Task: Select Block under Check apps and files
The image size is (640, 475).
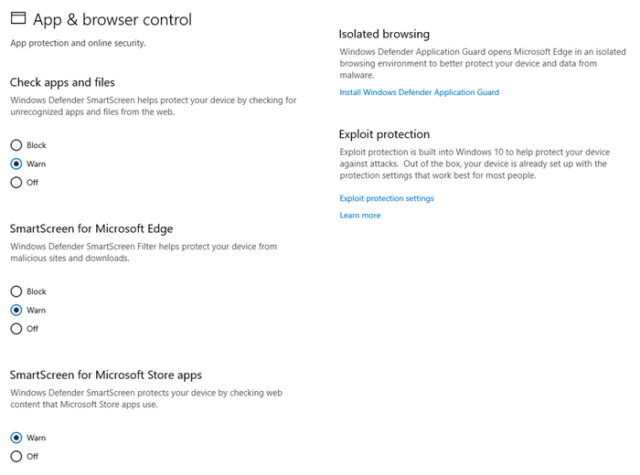Action: (16, 145)
